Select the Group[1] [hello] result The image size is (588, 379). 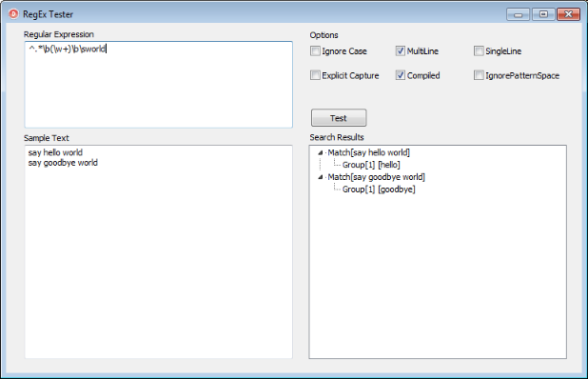(x=371, y=165)
